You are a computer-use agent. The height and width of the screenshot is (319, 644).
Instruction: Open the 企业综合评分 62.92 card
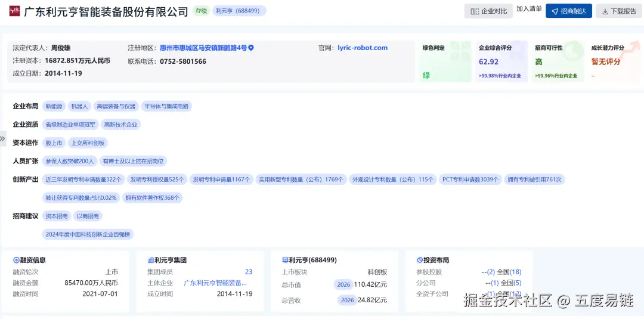click(501, 61)
